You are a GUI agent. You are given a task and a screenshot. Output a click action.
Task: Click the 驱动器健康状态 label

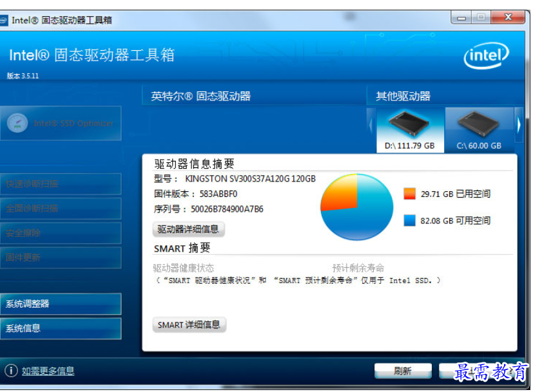[x=183, y=268]
